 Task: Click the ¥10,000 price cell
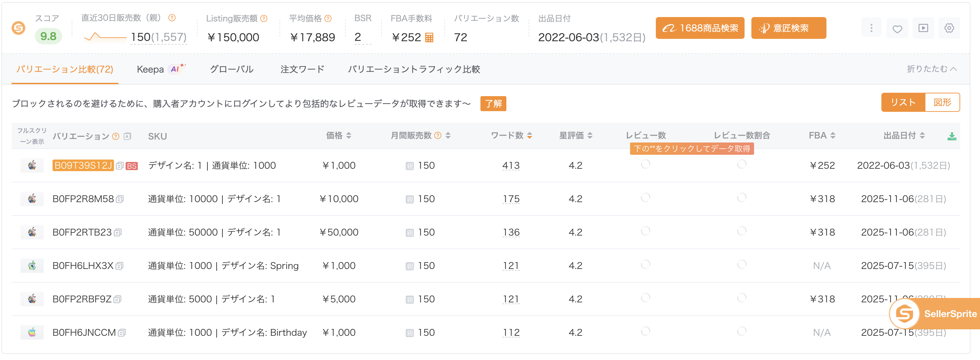click(x=338, y=199)
